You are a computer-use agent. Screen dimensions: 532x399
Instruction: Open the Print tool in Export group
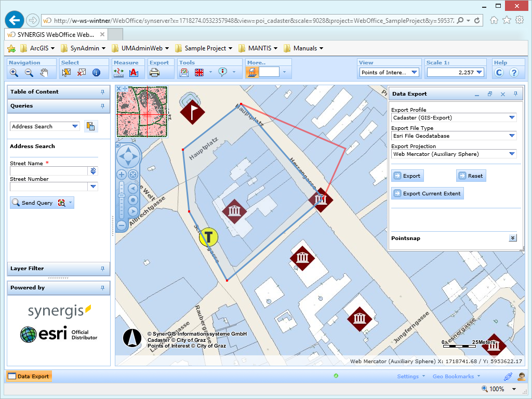point(154,73)
